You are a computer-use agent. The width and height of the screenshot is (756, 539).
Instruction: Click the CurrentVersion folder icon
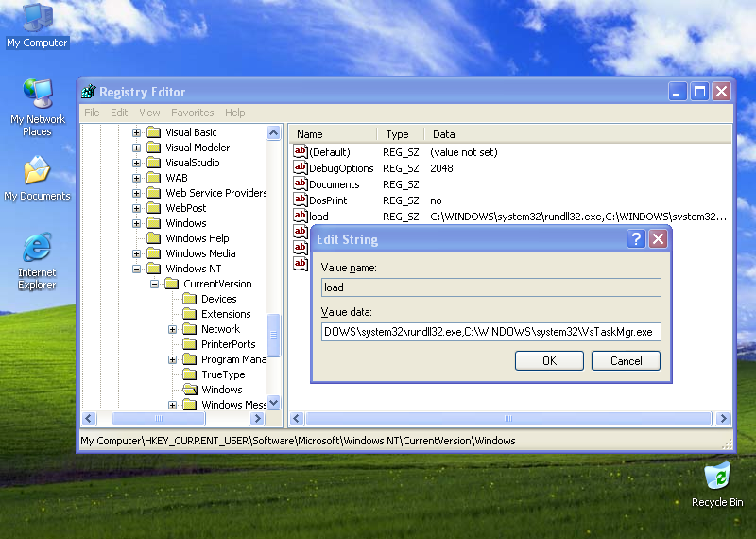click(x=172, y=284)
